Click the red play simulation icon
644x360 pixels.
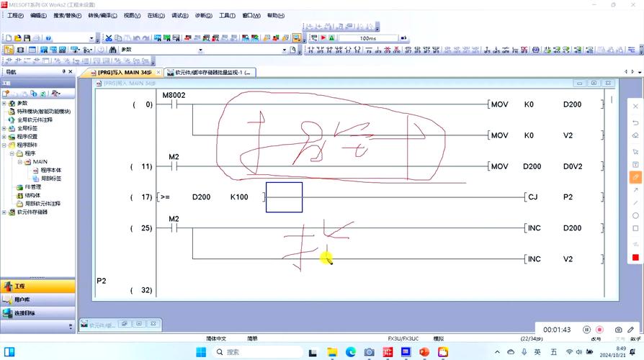(323, 38)
